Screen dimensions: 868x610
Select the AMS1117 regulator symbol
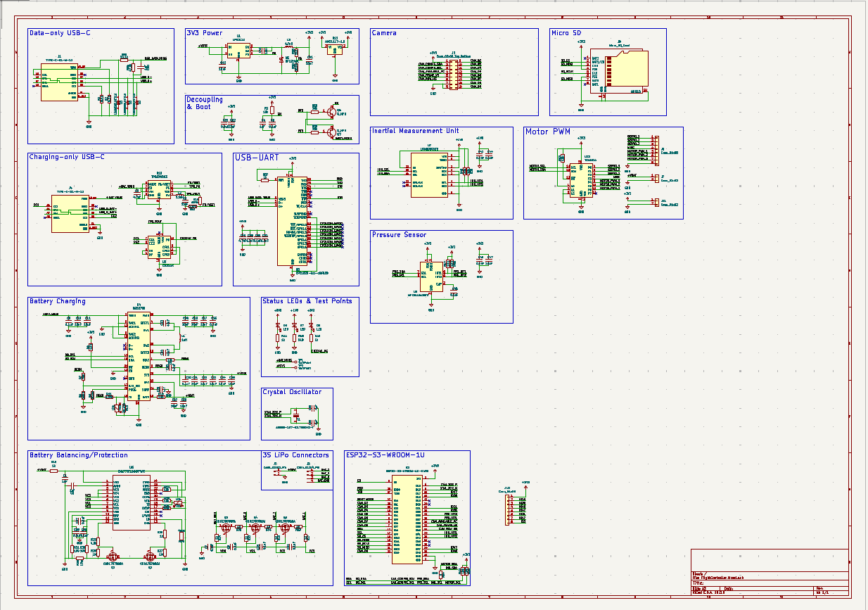pos(336,49)
